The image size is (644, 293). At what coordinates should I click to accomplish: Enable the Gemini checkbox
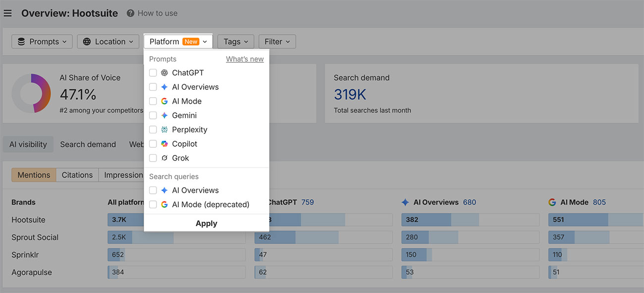pyautogui.click(x=153, y=116)
